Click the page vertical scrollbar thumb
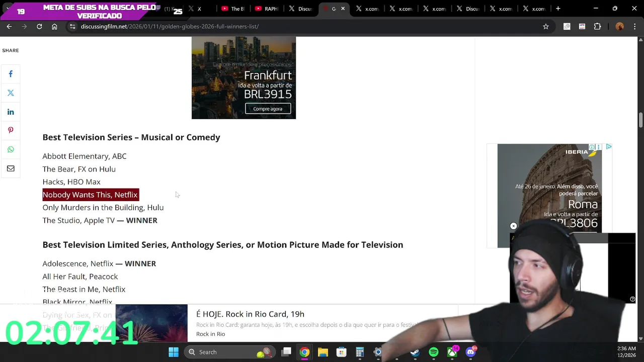 tap(640, 120)
